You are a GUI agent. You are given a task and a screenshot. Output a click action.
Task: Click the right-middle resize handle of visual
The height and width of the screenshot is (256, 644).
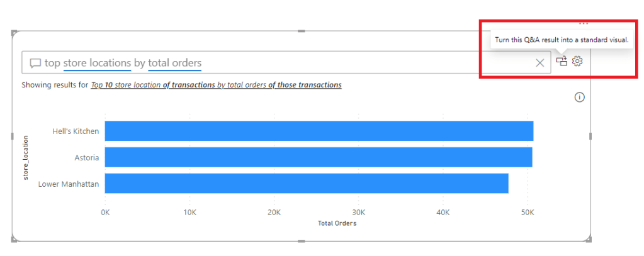[590, 136]
